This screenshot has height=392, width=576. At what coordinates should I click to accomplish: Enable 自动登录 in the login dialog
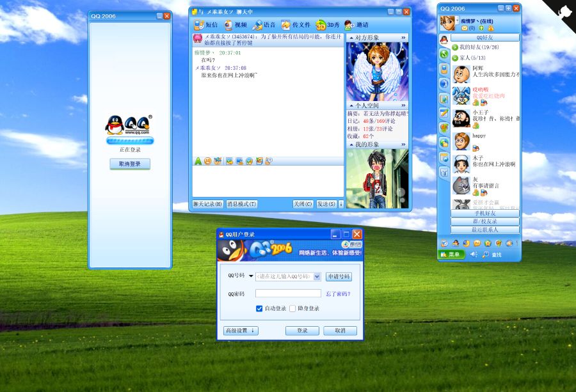[259, 308]
